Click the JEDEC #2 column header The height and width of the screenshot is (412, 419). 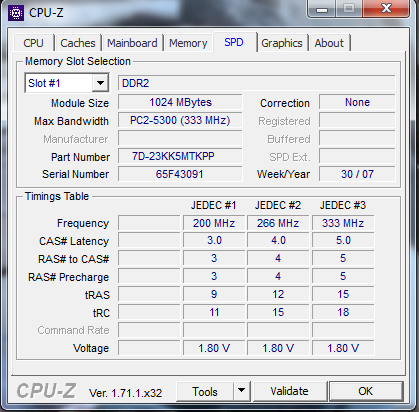[x=278, y=205]
